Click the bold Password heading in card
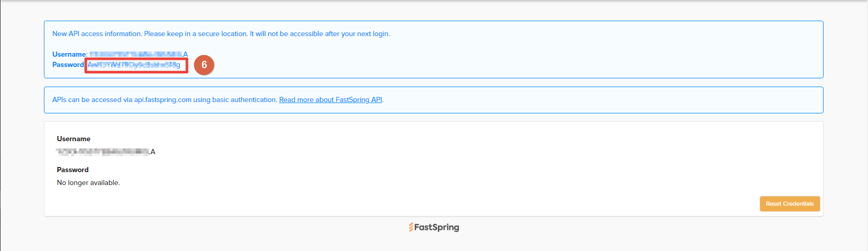Image resolution: width=868 pixels, height=251 pixels. [x=73, y=170]
